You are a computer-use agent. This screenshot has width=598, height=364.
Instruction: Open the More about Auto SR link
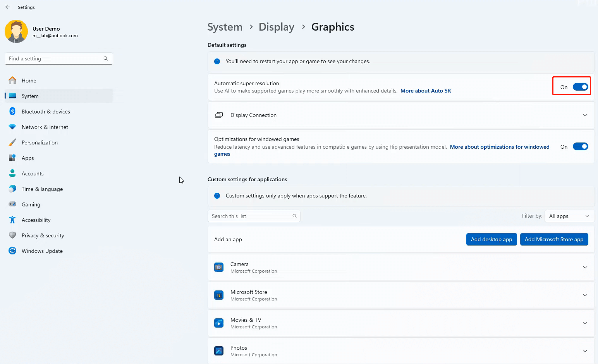coord(425,91)
